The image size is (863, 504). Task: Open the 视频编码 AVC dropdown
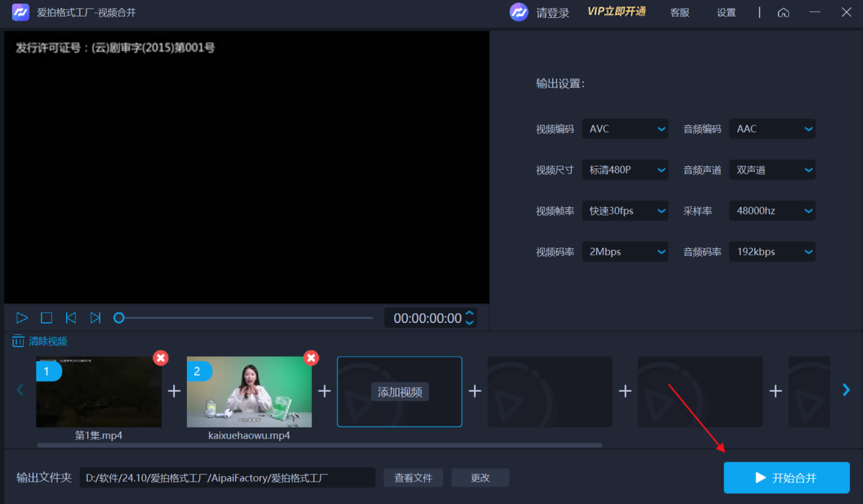click(x=624, y=128)
